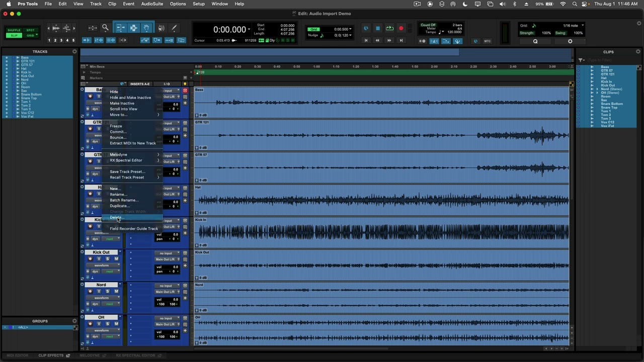Mute the OH track
The height and width of the screenshot is (362, 644).
tap(116, 324)
